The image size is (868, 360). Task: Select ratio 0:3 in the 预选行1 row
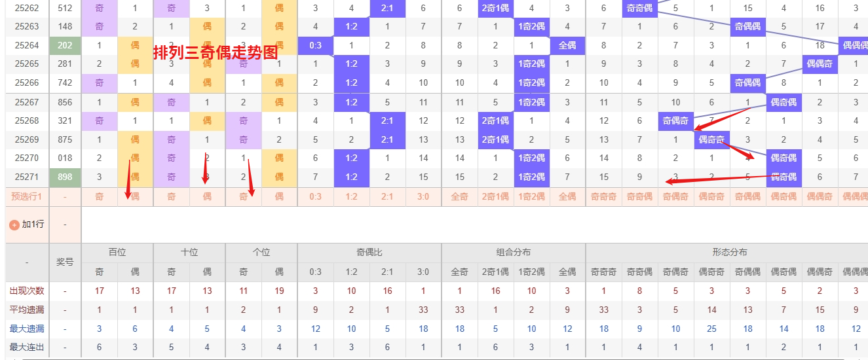tap(315, 196)
